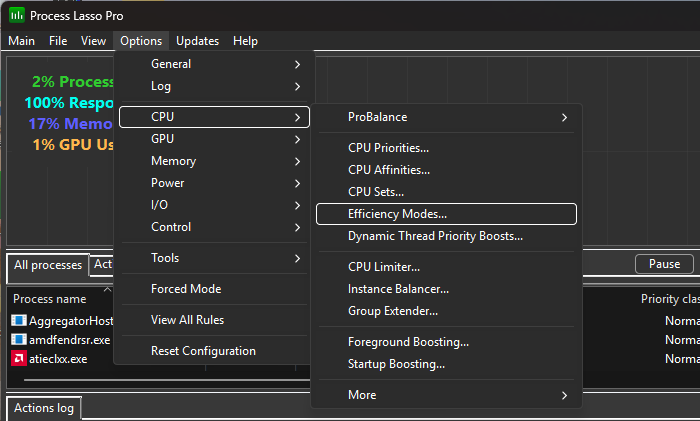Close the open Options menu

tap(141, 41)
